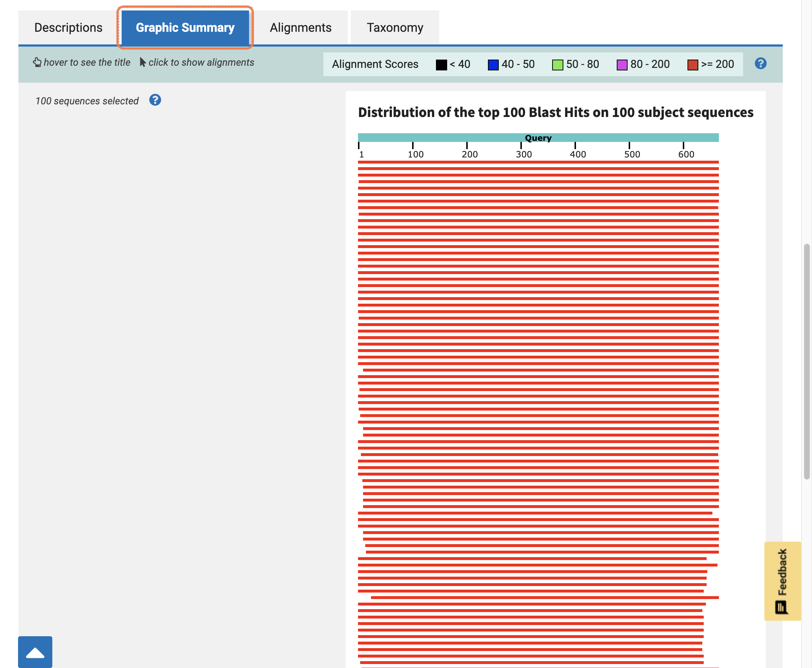This screenshot has width=812, height=668.
Task: Click the first red alignment hit bar
Action: pos(538,162)
